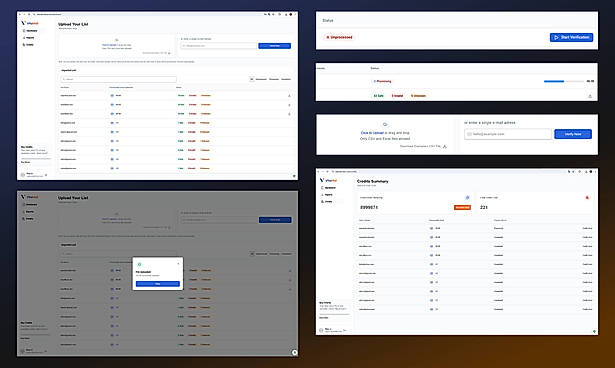Click the Start Verification button

[x=571, y=37]
